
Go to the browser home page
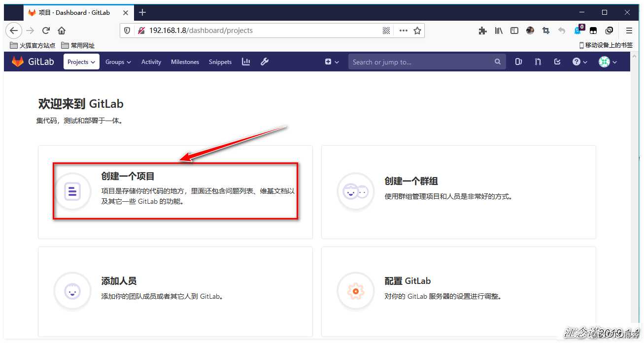pyautogui.click(x=62, y=31)
